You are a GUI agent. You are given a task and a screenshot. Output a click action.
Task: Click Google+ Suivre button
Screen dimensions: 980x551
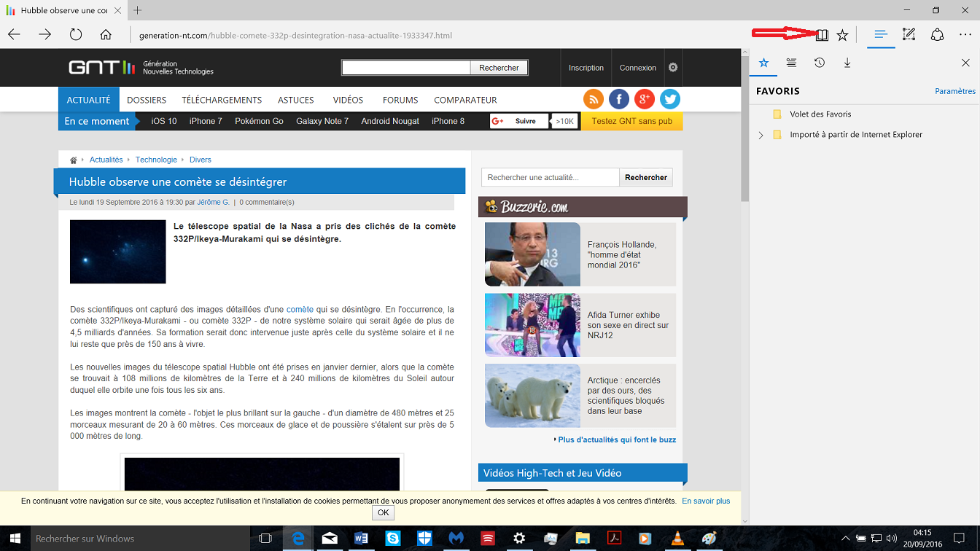(519, 121)
